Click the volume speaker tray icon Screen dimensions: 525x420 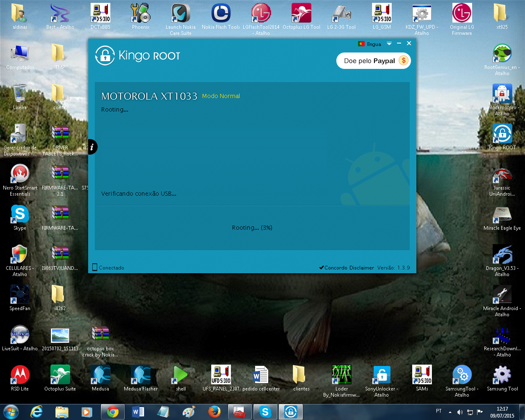(x=460, y=412)
